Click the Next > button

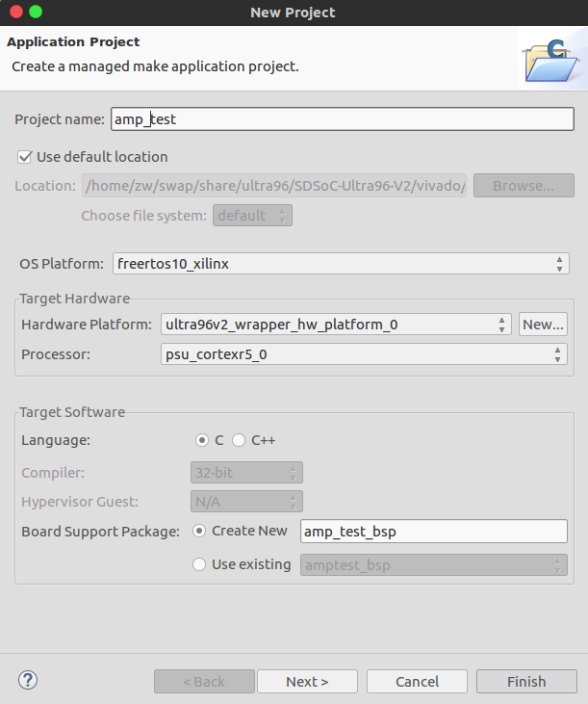point(307,682)
